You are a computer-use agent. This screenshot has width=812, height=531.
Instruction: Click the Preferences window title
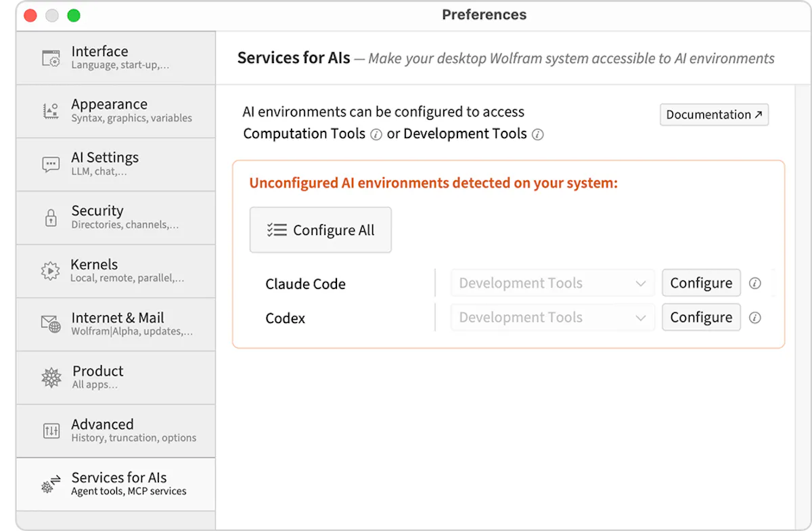pos(484,15)
